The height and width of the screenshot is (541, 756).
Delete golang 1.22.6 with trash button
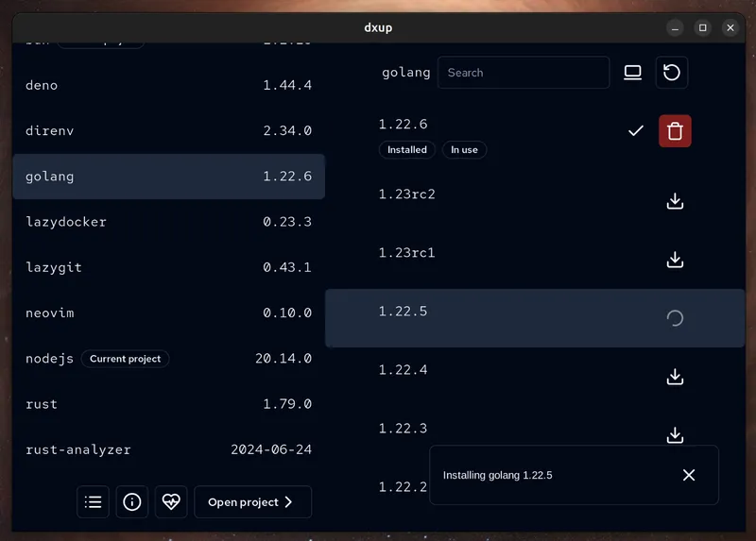675,131
